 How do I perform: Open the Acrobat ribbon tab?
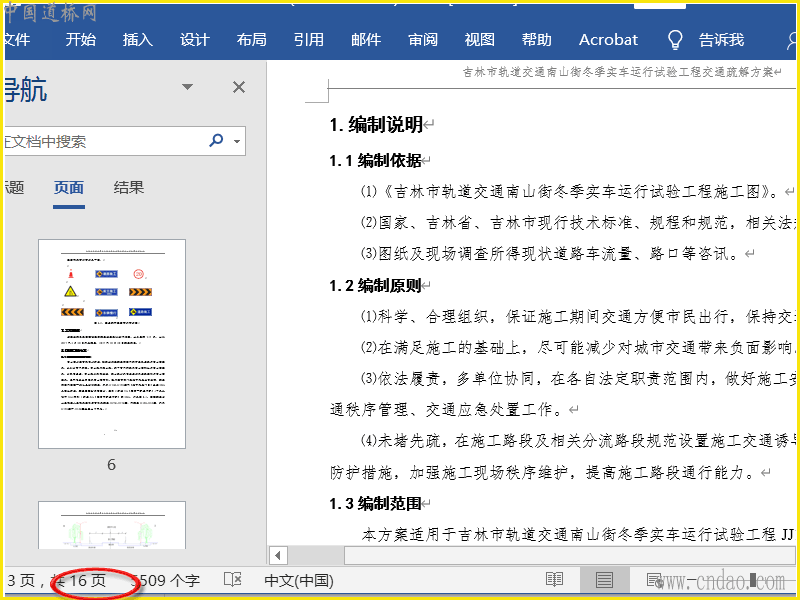point(608,39)
